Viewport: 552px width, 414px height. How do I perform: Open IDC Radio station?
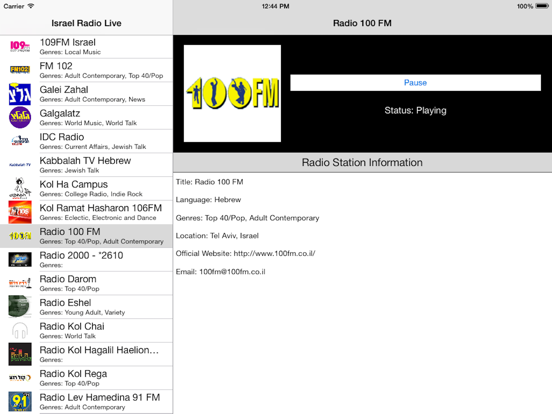tap(86, 141)
